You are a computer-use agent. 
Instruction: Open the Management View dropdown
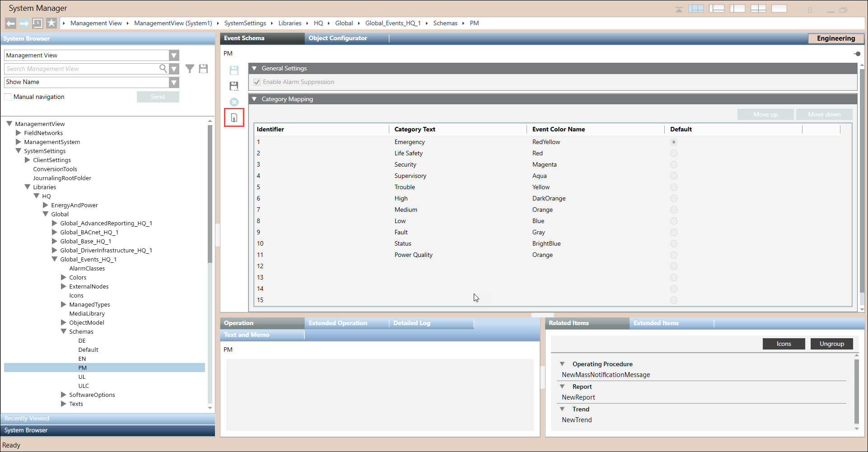coord(174,56)
